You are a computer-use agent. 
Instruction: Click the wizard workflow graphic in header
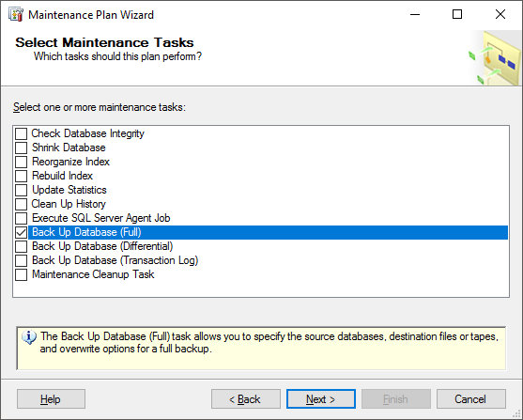pyautogui.click(x=495, y=57)
